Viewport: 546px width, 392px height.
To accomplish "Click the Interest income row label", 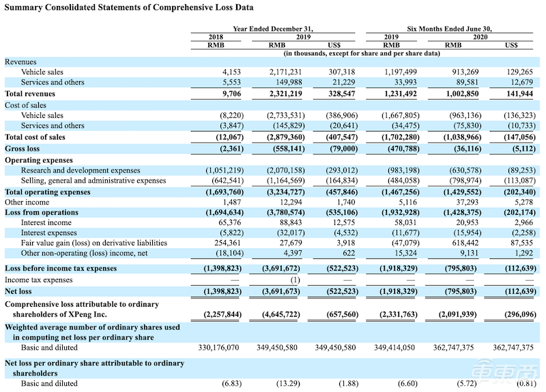I will pos(46,223).
